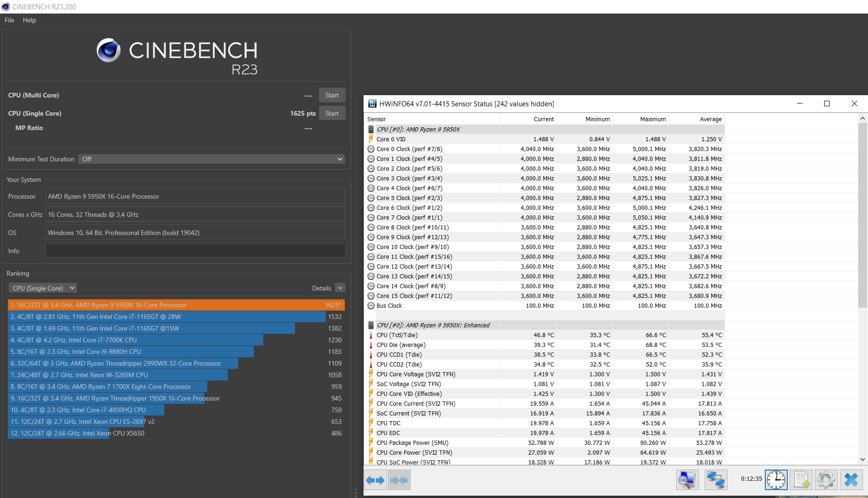This screenshot has width=868, height=498.
Task: Open HWiNFO sensor settings gear icon
Action: tap(826, 480)
